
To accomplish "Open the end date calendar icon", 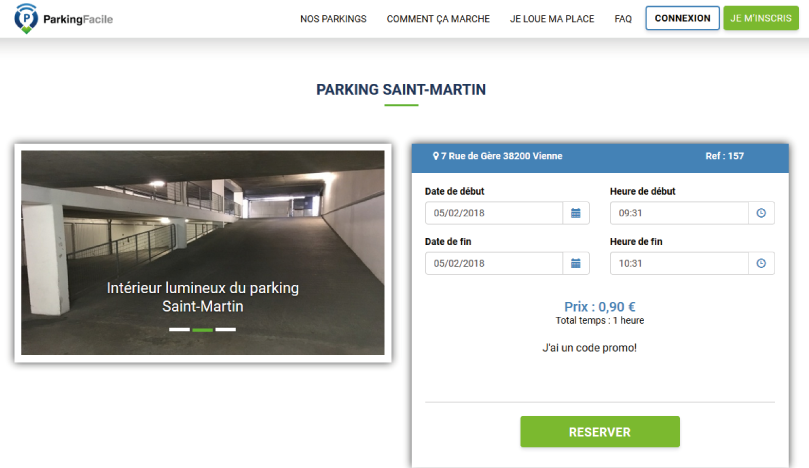I will 576,264.
